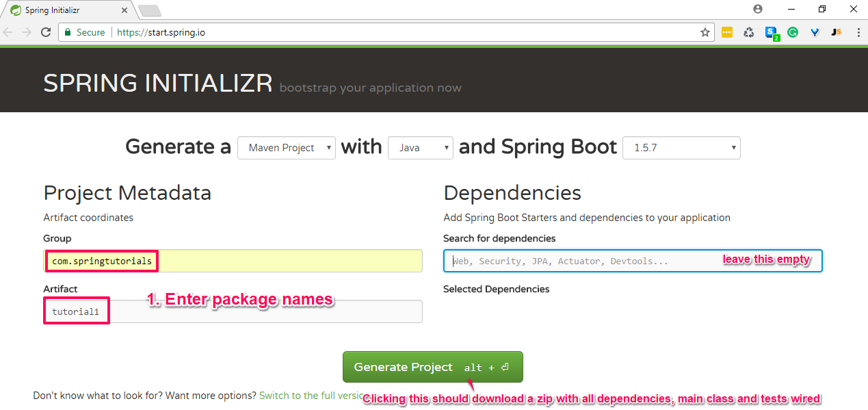Click the blue gem-shaped extension icon
The image size is (868, 410).
click(x=814, y=32)
